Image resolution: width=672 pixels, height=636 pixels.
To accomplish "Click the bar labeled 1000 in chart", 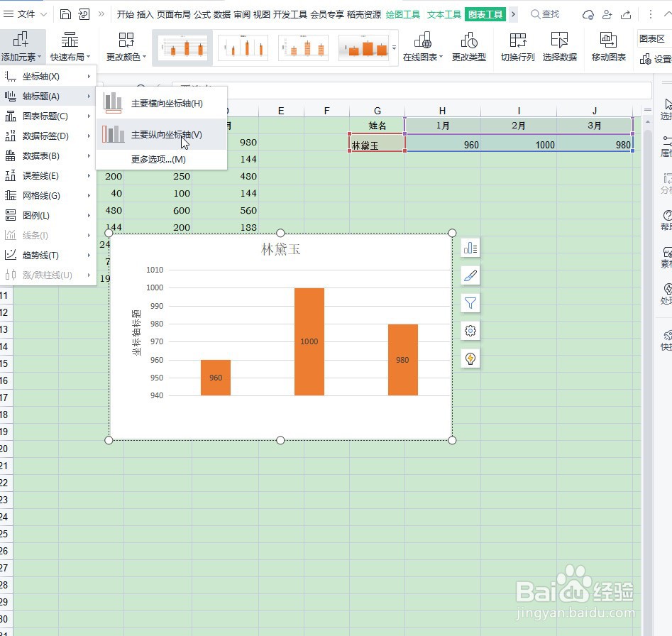I will [x=309, y=341].
